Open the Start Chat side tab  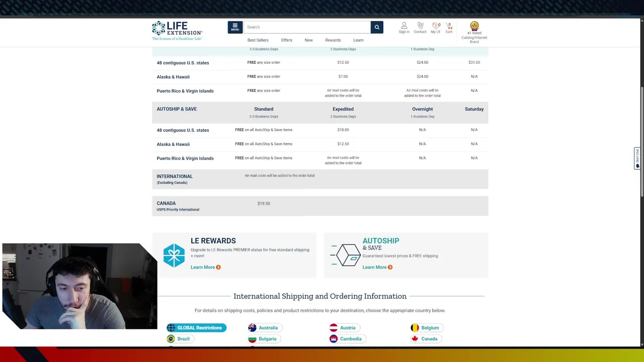[637, 158]
